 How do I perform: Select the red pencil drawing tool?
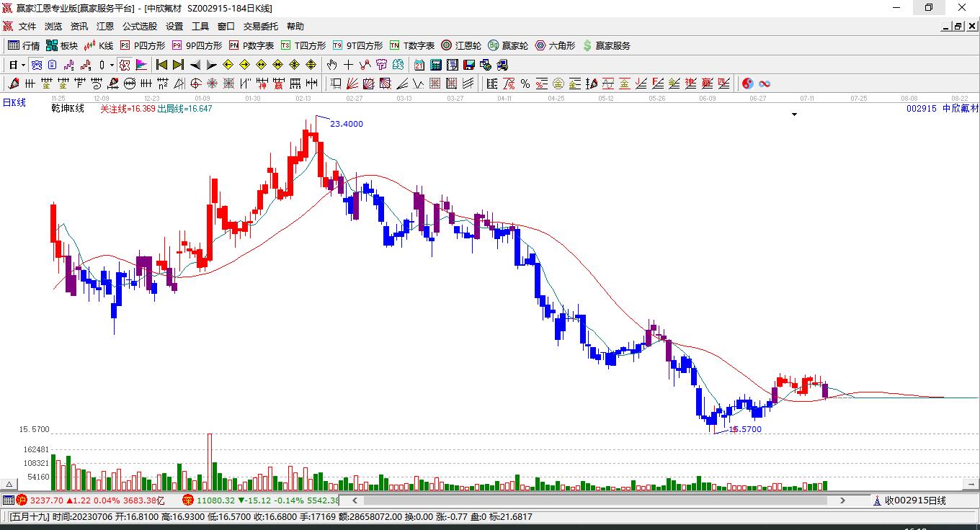(12, 84)
